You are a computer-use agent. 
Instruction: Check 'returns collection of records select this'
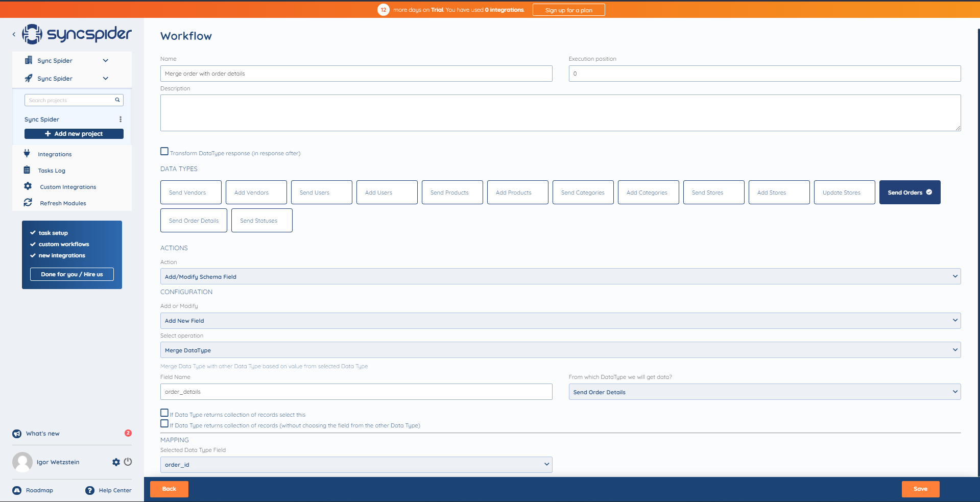coord(164,413)
